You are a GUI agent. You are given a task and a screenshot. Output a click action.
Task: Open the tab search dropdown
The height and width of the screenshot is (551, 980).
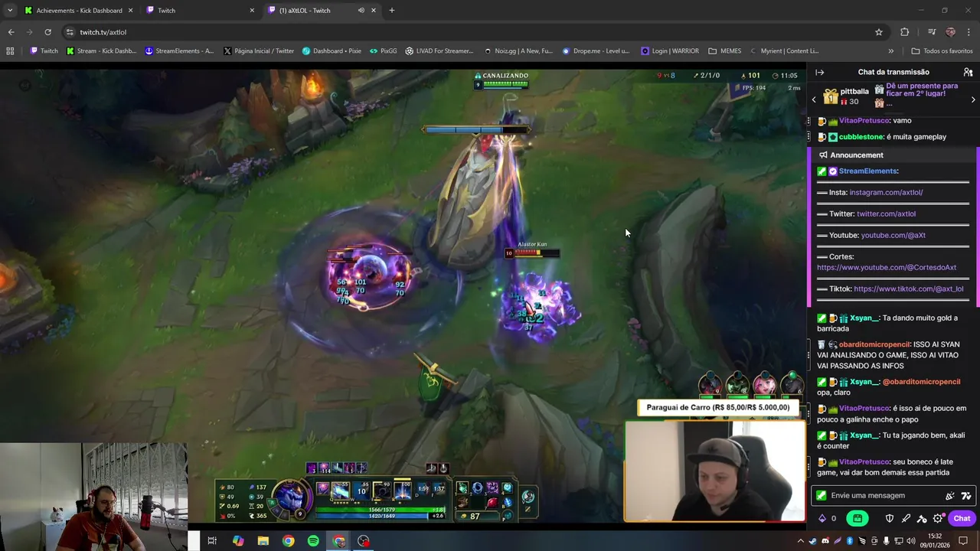tap(10, 10)
